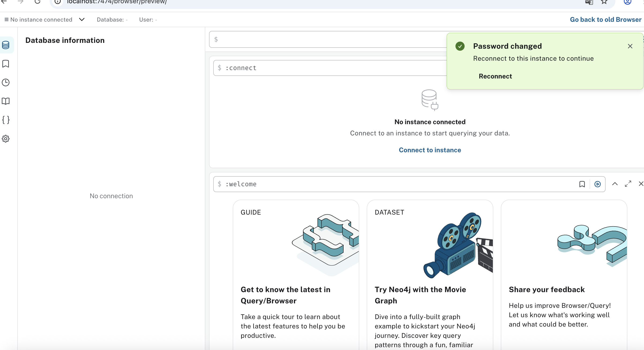
Task: Open the query History clock icon
Action: pos(6,82)
